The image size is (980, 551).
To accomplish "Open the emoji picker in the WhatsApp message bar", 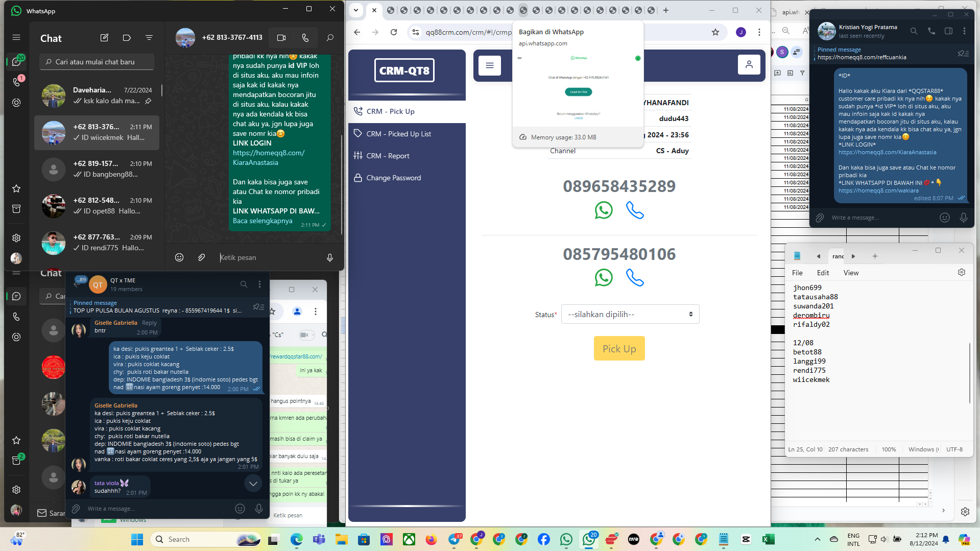I will (x=179, y=257).
